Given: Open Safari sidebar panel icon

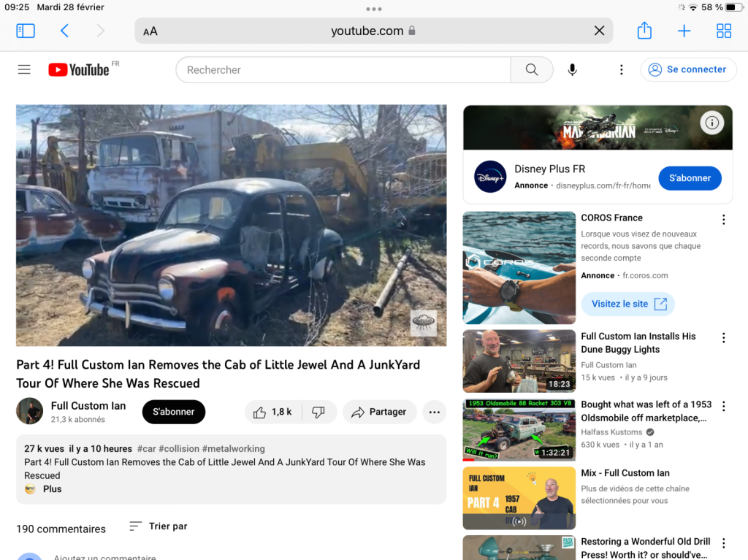Looking at the screenshot, I should tap(26, 31).
